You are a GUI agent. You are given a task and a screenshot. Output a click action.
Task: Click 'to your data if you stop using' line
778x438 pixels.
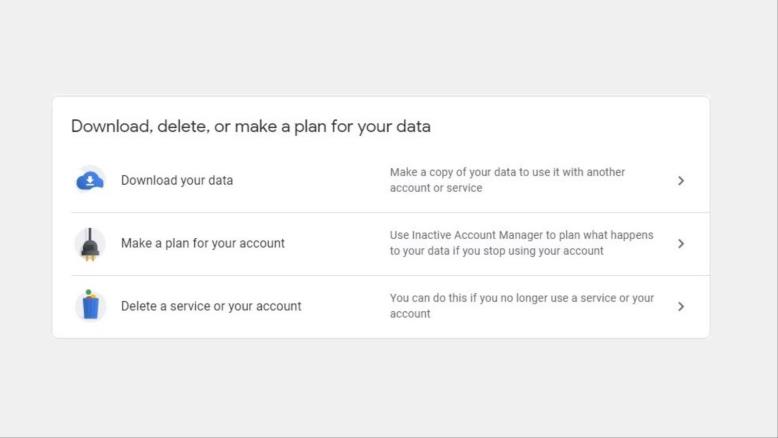point(496,251)
